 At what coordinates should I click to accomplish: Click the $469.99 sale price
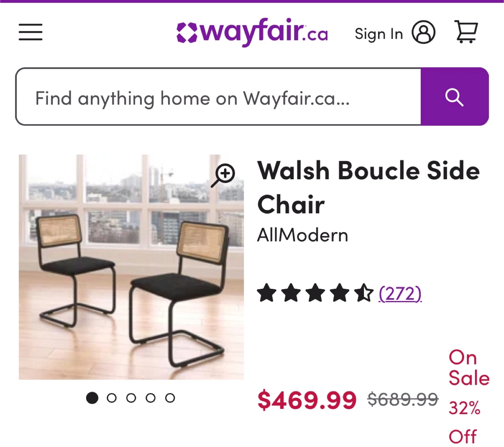307,400
